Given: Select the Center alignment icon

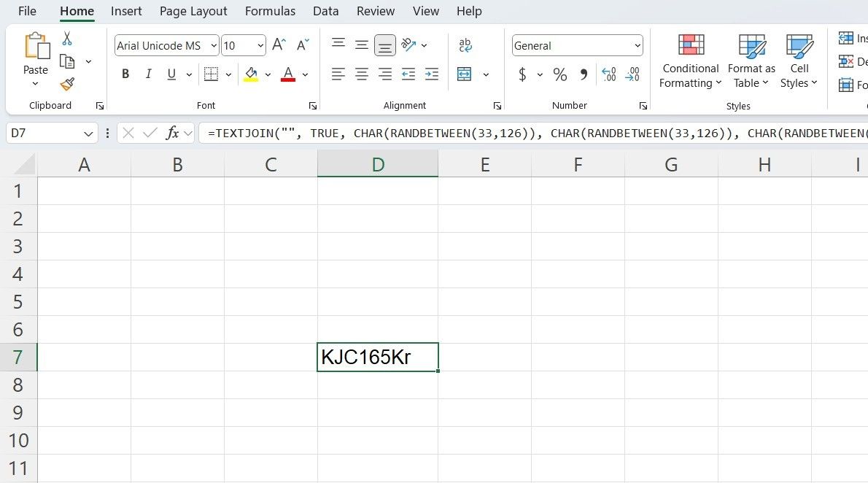Looking at the screenshot, I should pos(361,74).
